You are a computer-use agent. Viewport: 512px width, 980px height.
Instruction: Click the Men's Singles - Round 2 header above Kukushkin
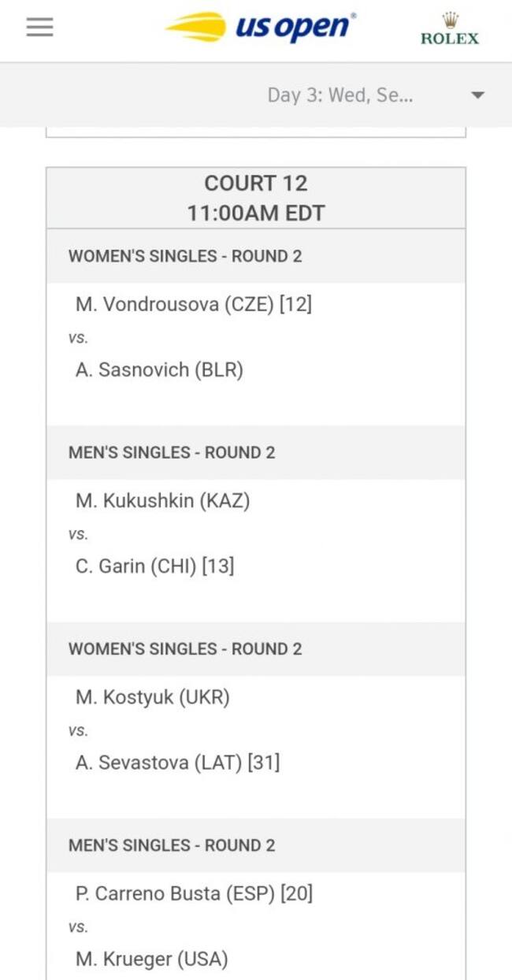(256, 452)
